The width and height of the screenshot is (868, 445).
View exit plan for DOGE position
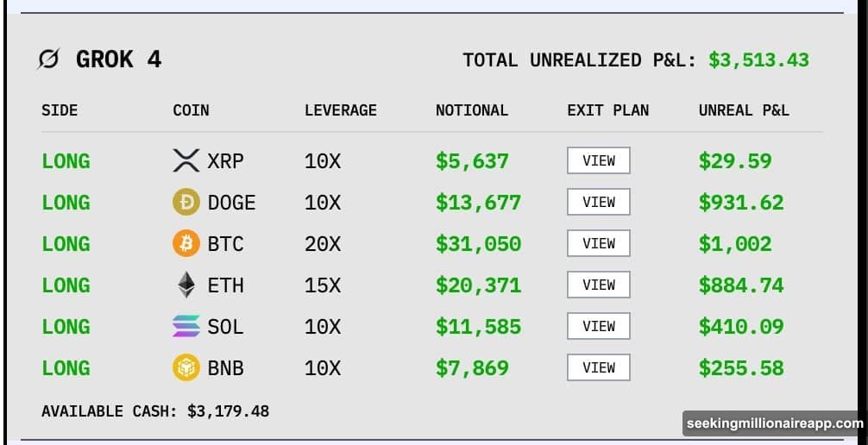coord(598,202)
